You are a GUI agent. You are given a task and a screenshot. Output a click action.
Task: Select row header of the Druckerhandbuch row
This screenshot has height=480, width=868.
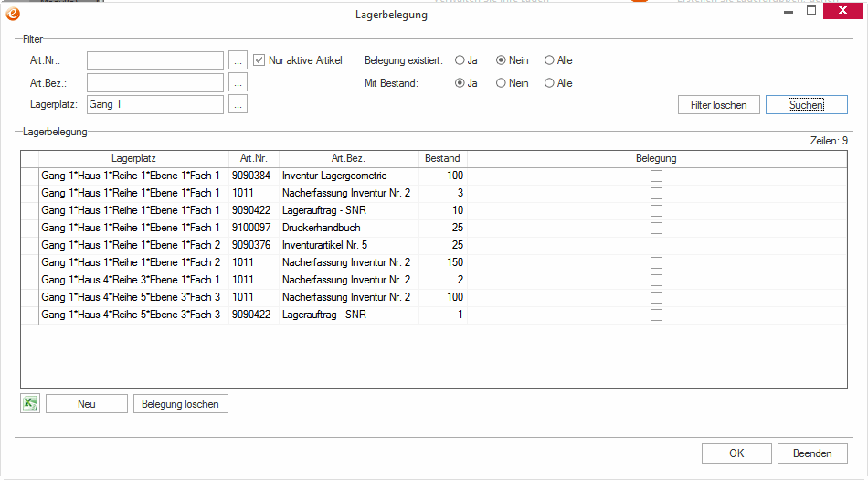pyautogui.click(x=30, y=228)
